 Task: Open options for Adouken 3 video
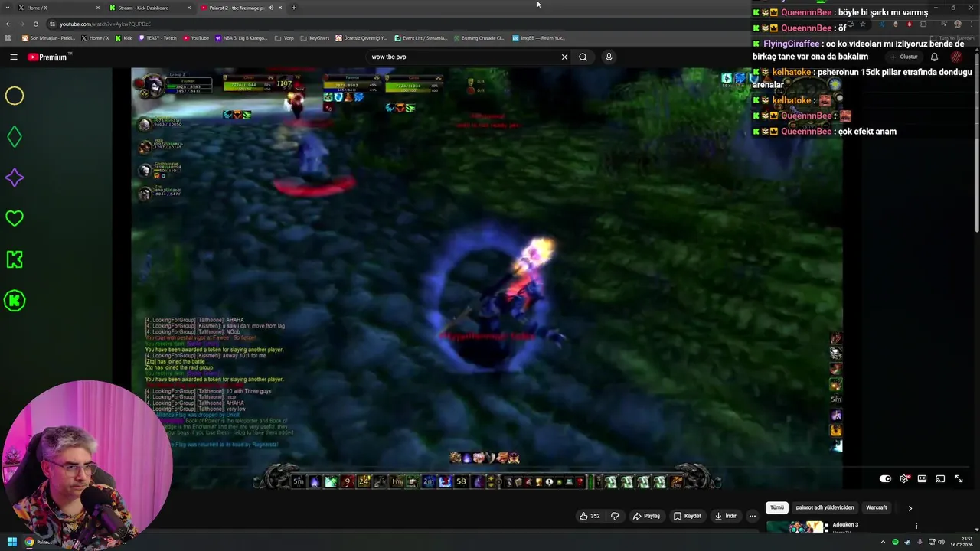click(916, 526)
